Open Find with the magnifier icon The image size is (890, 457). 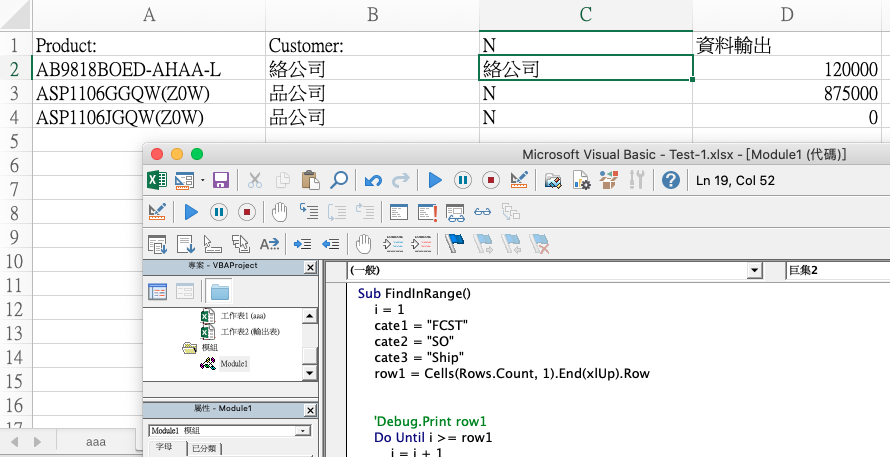click(339, 181)
